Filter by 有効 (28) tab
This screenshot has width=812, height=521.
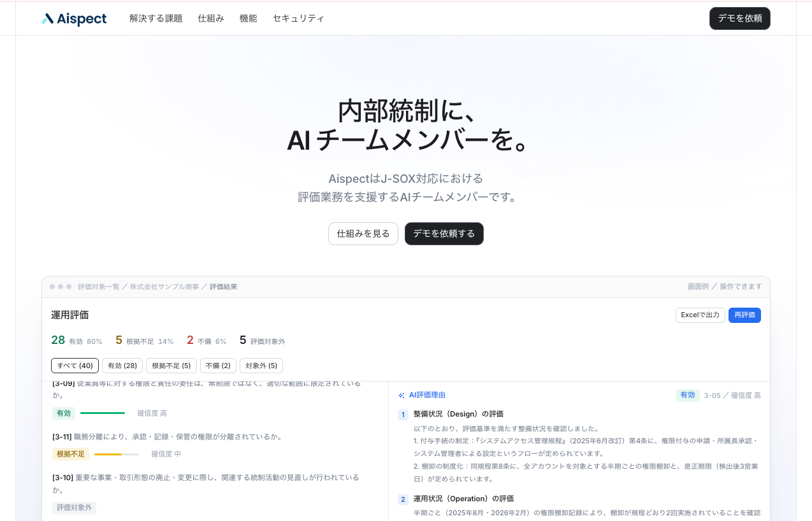pos(122,366)
